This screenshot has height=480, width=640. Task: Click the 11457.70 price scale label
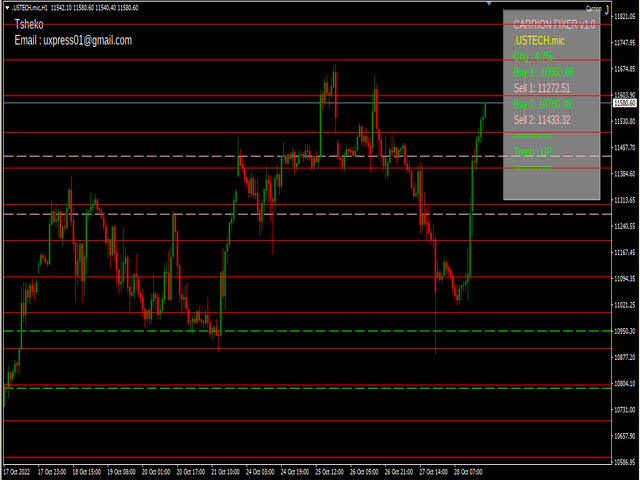tap(625, 147)
